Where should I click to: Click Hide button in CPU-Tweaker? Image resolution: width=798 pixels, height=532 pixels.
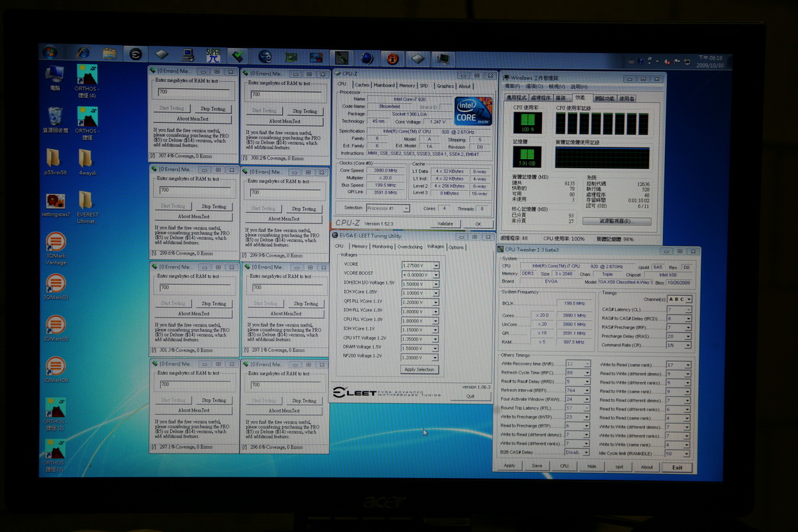592,467
